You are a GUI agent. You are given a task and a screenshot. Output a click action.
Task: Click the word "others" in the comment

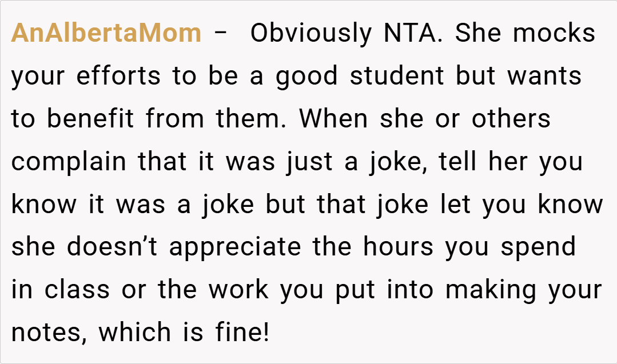click(x=511, y=119)
